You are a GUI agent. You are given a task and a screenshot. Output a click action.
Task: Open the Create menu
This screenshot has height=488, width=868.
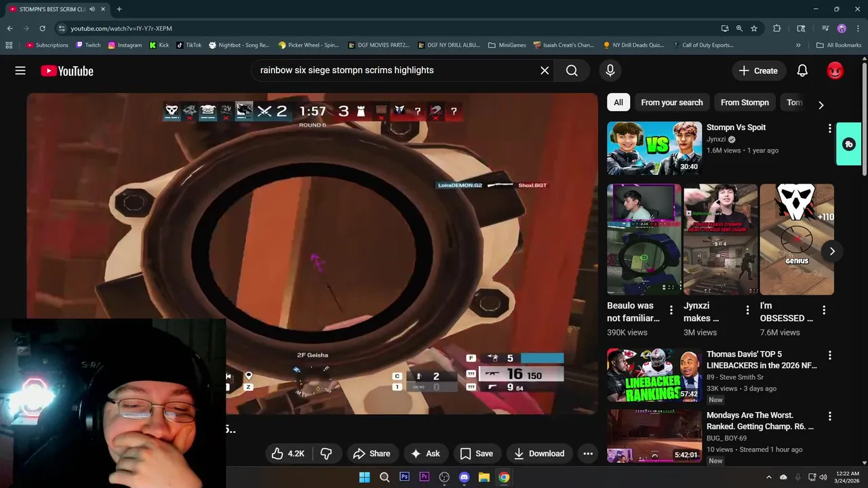coord(758,70)
